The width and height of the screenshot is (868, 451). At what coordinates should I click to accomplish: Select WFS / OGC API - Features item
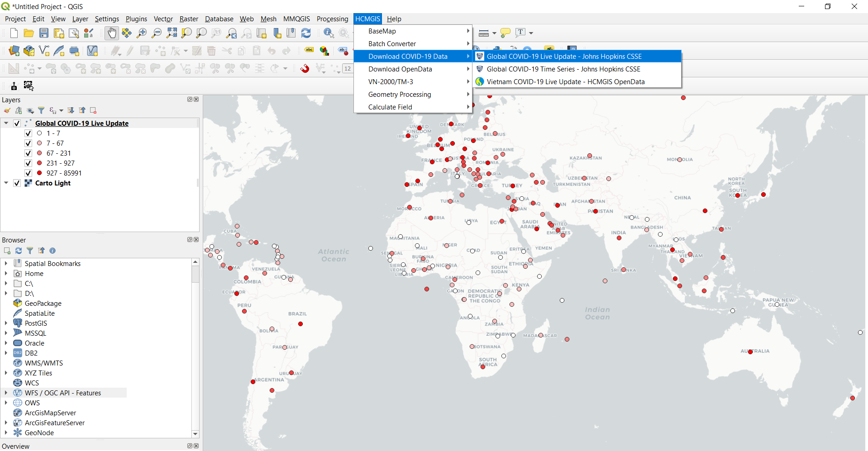click(x=63, y=393)
